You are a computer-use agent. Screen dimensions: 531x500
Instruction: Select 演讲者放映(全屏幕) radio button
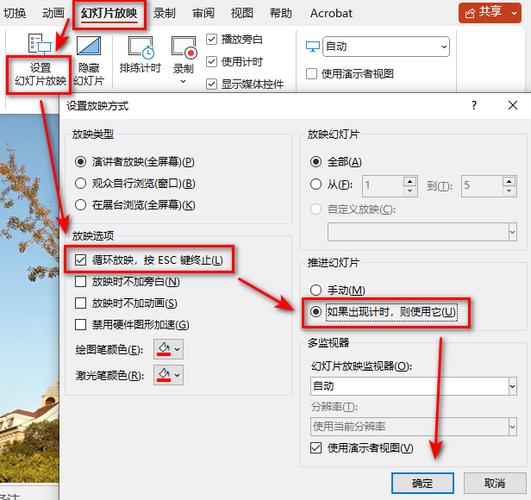(x=80, y=162)
